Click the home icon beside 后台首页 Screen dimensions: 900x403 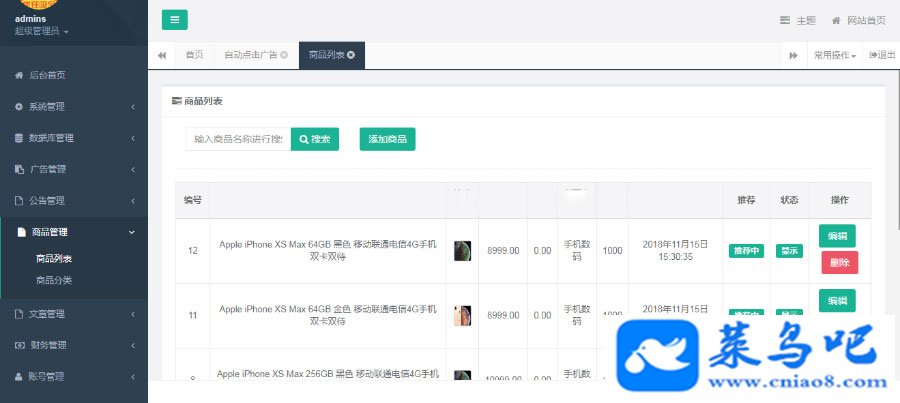[x=19, y=75]
